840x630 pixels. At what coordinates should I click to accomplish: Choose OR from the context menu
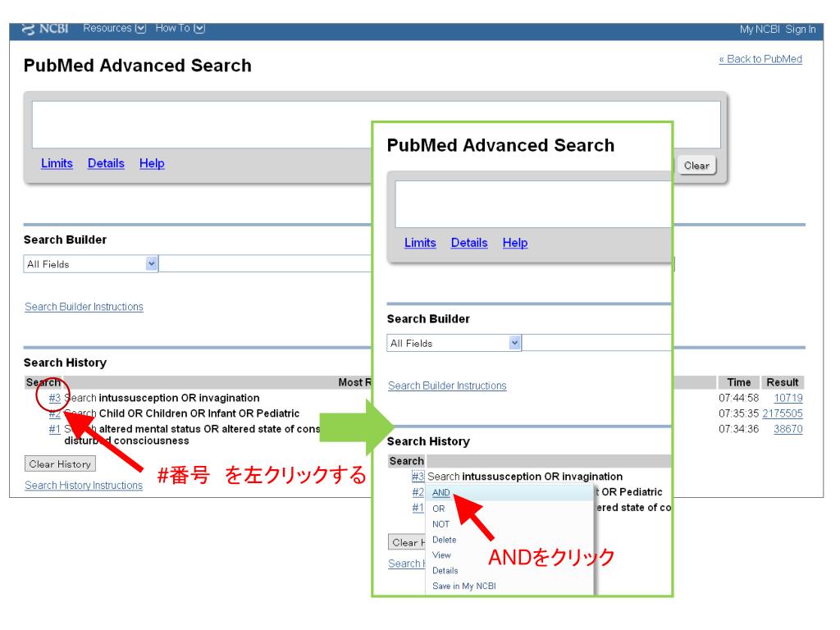439,509
